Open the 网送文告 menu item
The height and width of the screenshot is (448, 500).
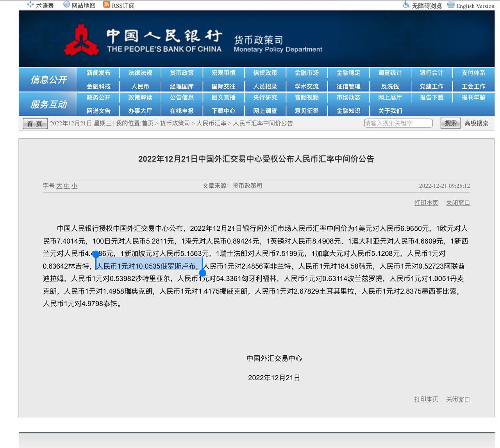pyautogui.click(x=98, y=111)
